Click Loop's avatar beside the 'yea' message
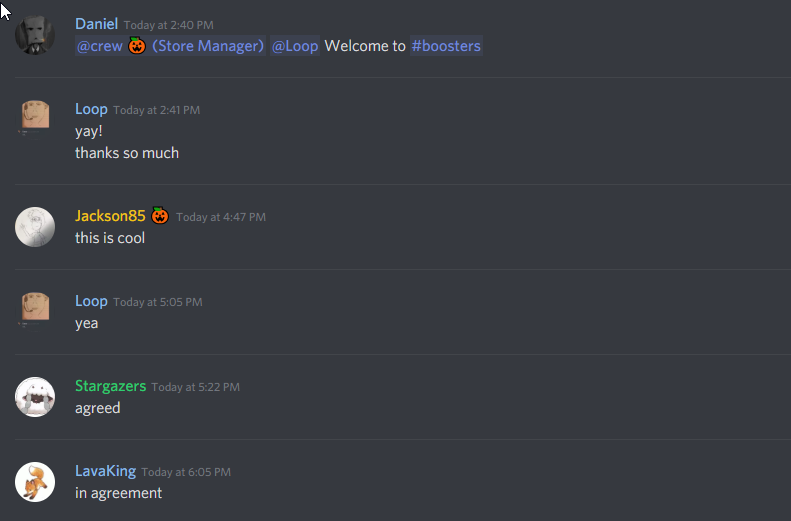This screenshot has height=521, width=791. click(x=35, y=312)
